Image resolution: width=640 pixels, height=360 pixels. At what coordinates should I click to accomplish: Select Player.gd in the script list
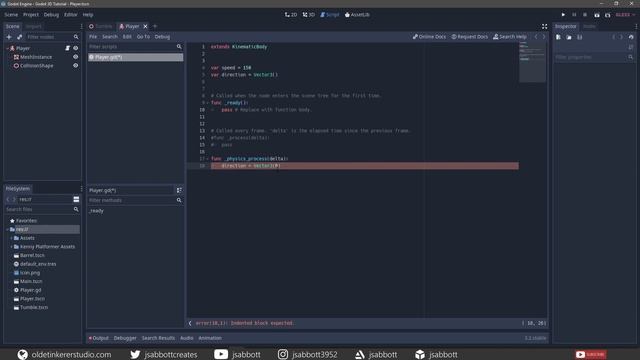click(135, 57)
